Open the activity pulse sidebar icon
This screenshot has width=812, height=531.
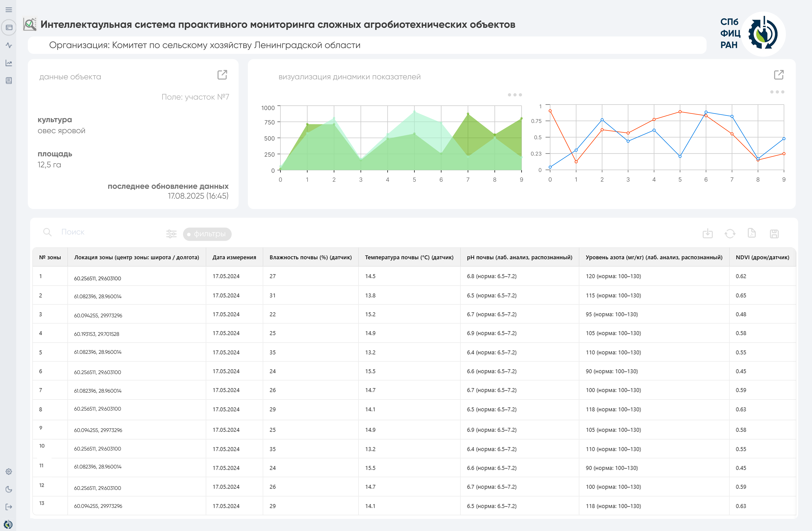pyautogui.click(x=9, y=45)
